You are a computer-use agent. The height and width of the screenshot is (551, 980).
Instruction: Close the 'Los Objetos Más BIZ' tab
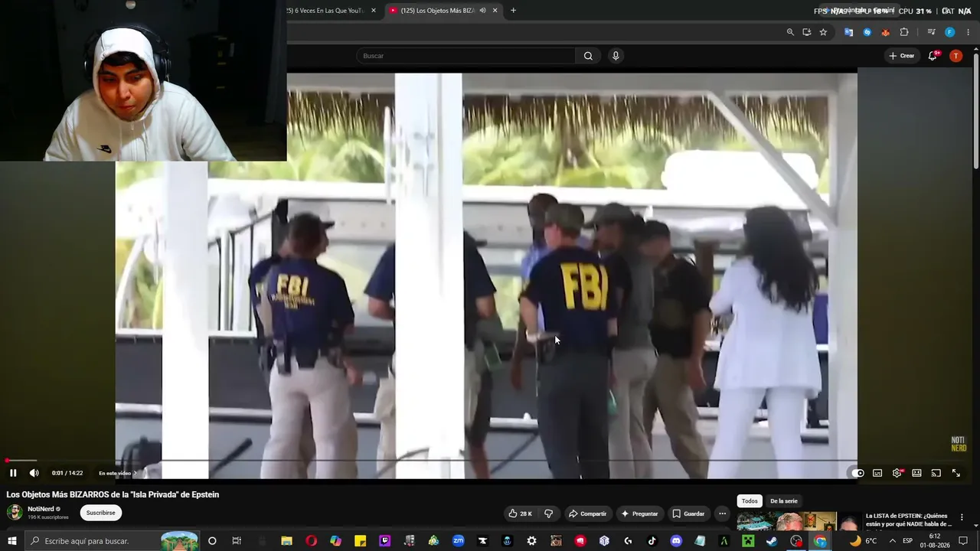(495, 11)
